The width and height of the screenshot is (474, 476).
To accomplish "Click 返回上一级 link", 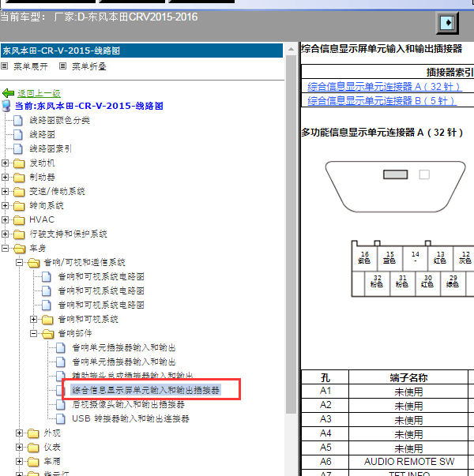I will [39, 93].
